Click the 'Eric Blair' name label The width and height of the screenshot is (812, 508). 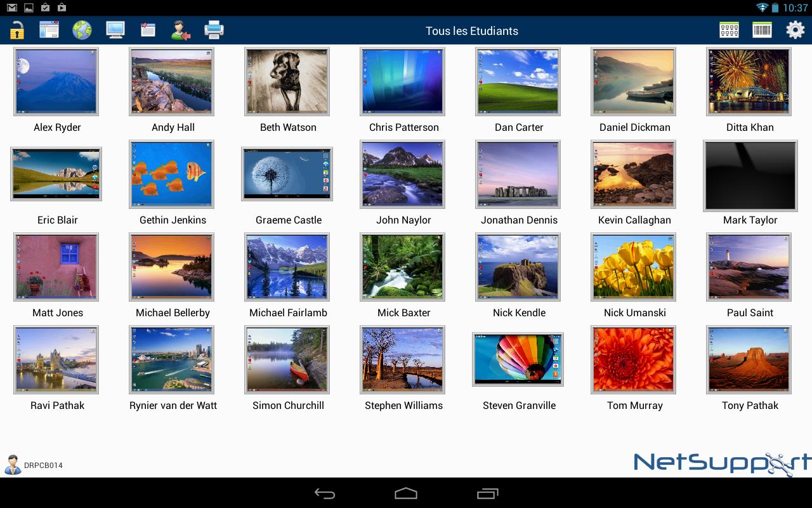coord(57,220)
